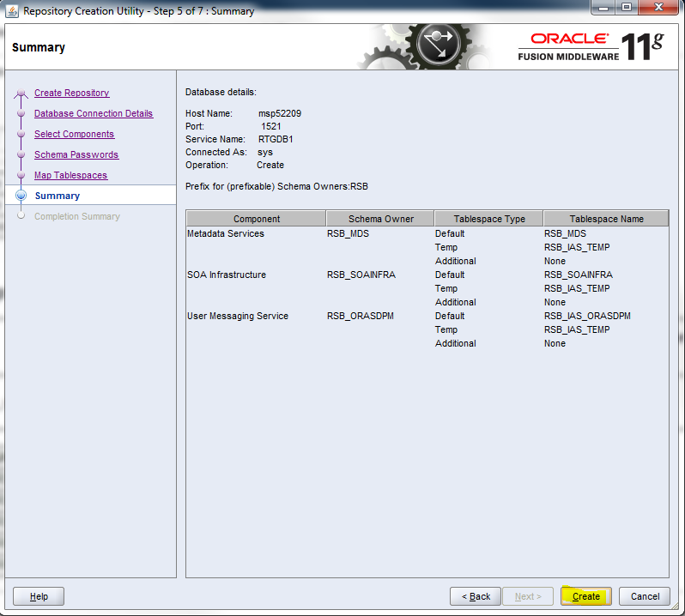Click the Schema Owners prefix line

(276, 186)
